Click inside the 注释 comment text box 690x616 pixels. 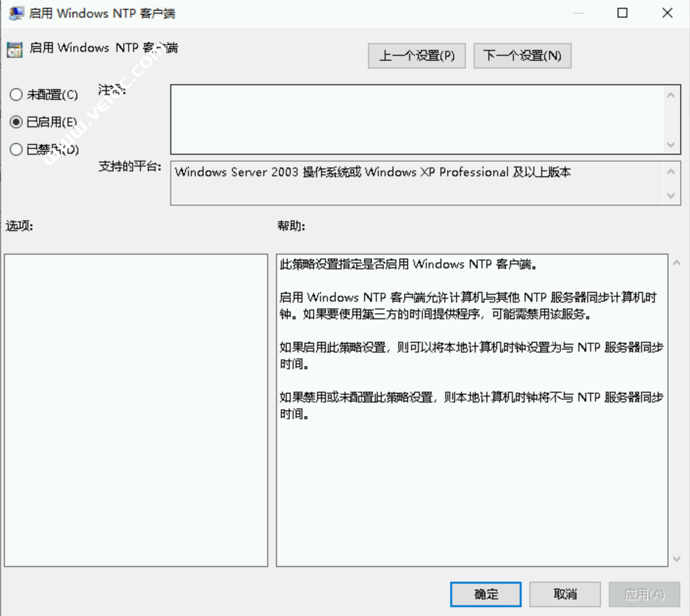click(x=416, y=119)
